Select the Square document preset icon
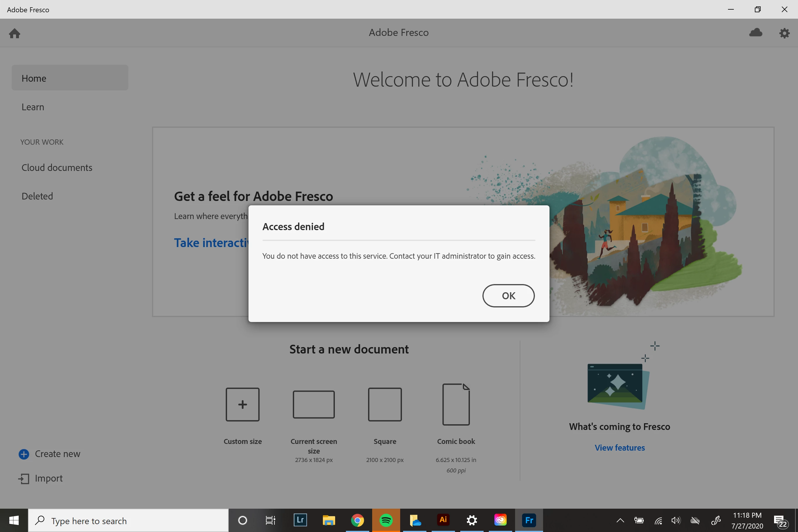The height and width of the screenshot is (532, 798). [385, 405]
